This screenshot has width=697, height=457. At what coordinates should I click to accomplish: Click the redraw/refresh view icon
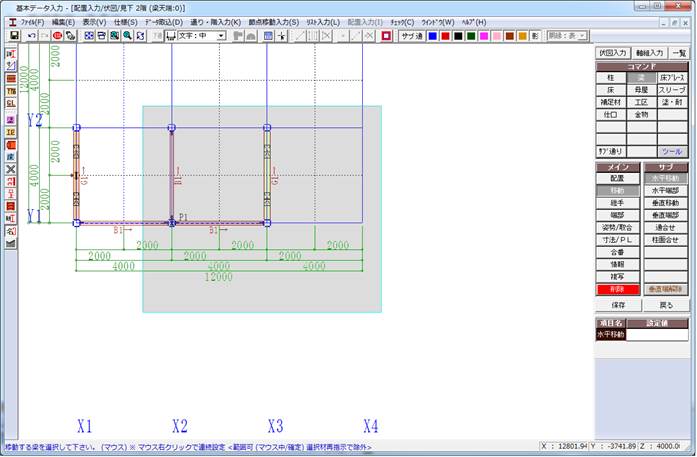pos(140,36)
